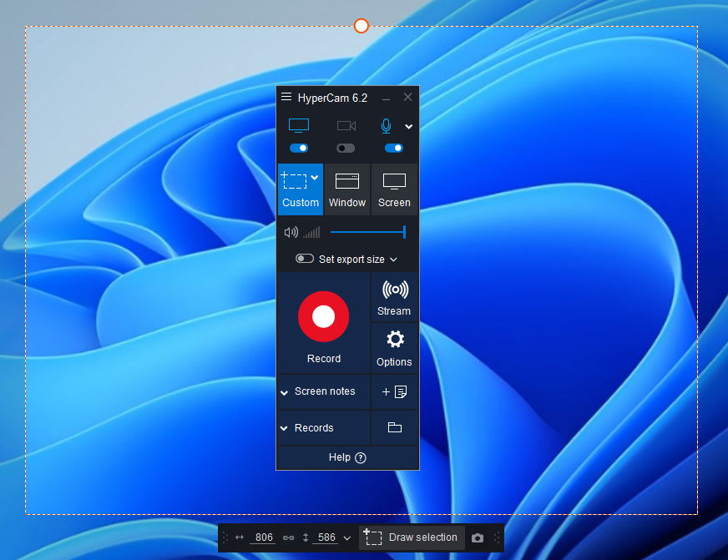This screenshot has width=728, height=560.
Task: Open the selection size presets dropdown
Action: click(346, 538)
